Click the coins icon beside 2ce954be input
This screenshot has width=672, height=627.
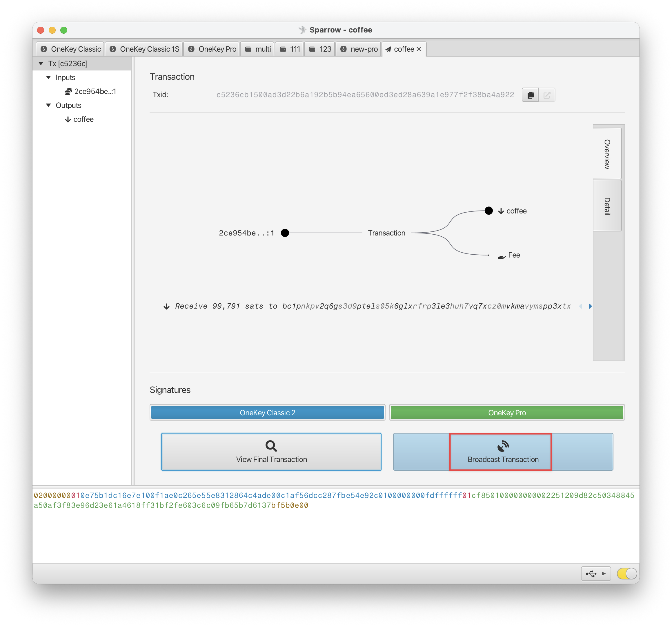68,92
